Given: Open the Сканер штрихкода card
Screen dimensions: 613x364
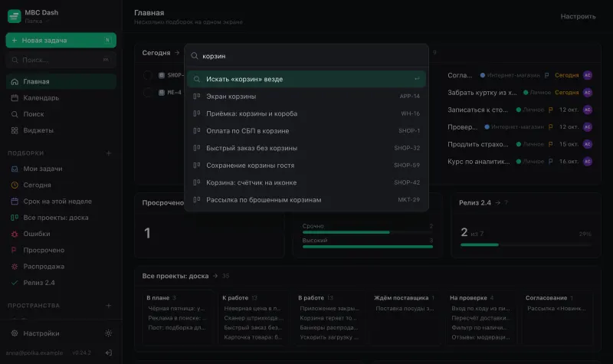Looking at the screenshot, I should tap(254, 318).
